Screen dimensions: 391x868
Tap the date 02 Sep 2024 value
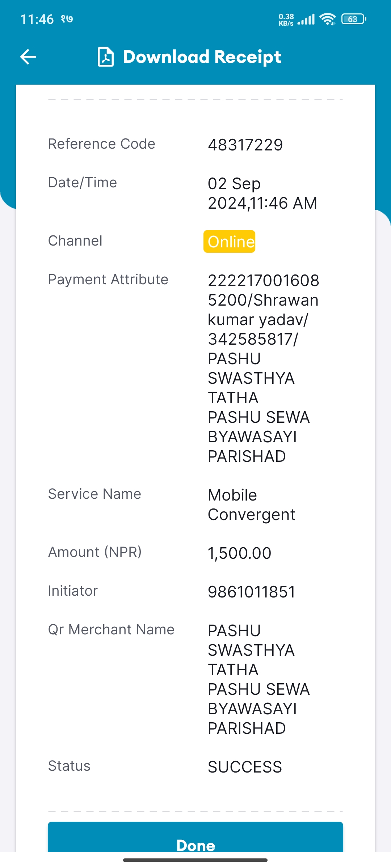tap(262, 193)
